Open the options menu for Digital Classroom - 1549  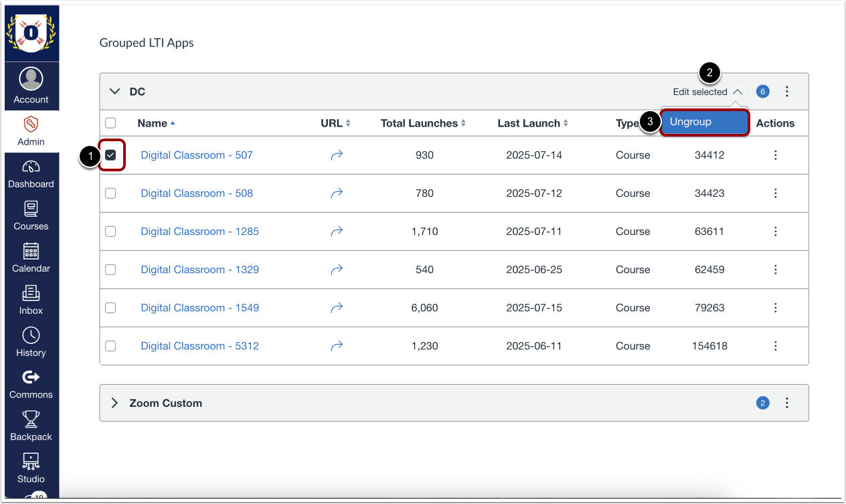[x=775, y=307]
